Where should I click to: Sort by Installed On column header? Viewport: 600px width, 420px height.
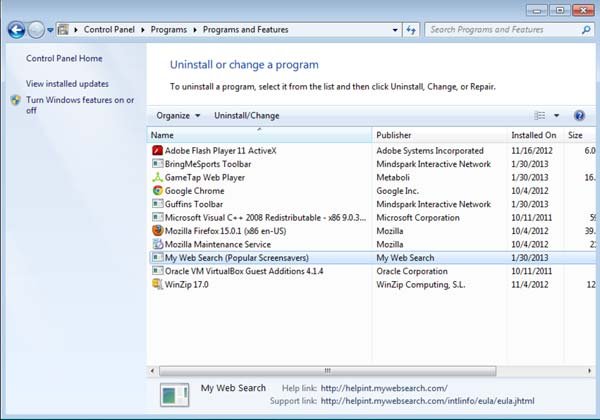pyautogui.click(x=535, y=135)
